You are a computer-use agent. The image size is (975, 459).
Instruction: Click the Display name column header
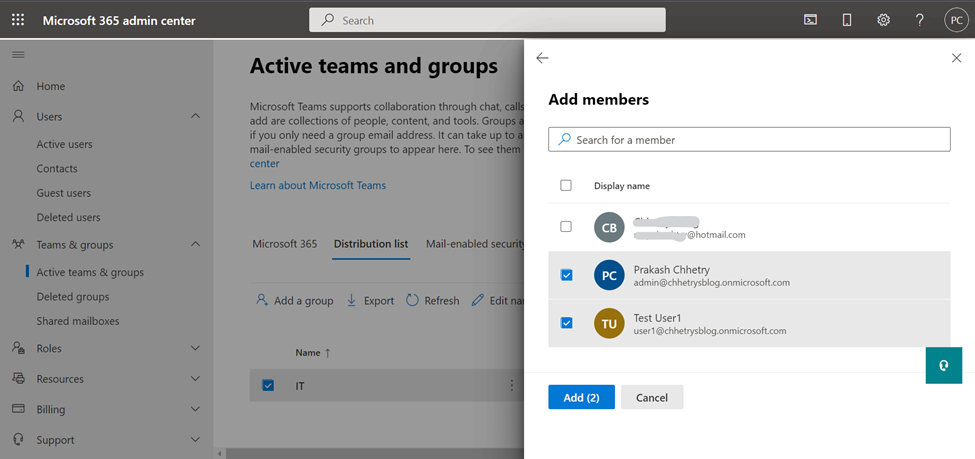[622, 186]
